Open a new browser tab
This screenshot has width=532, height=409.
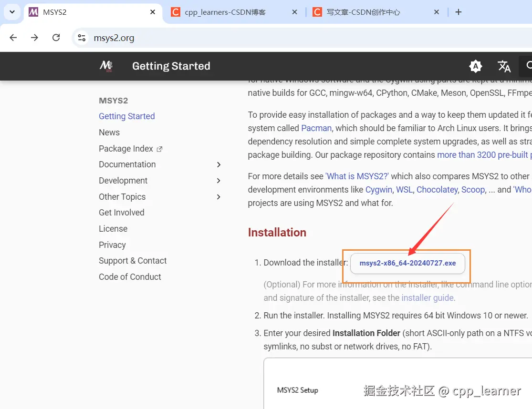pyautogui.click(x=459, y=12)
